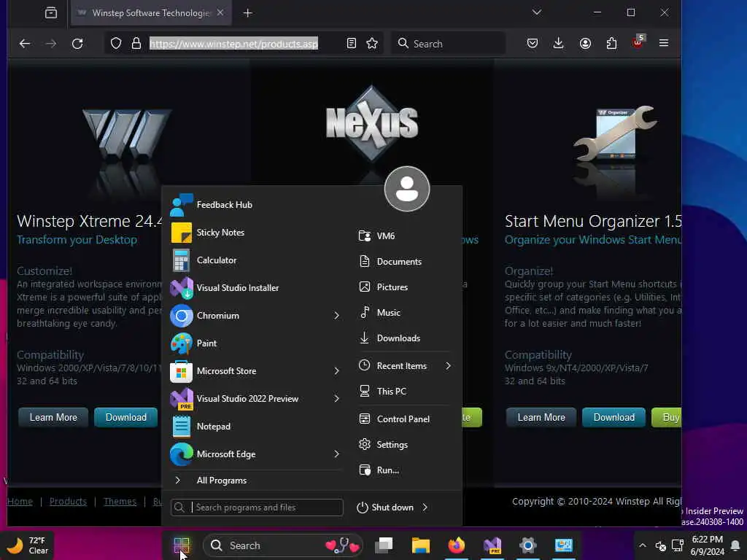Viewport: 747px width, 560px height.
Task: Click the Windows Start button
Action: (x=182, y=545)
